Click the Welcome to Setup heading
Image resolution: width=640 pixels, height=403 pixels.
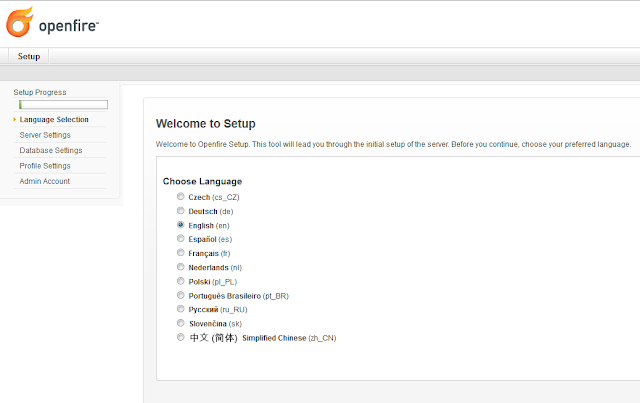[206, 124]
